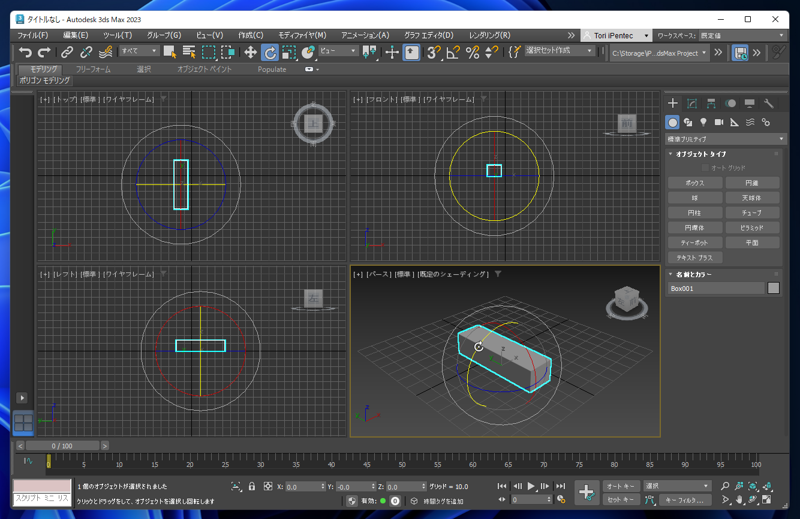The width and height of the screenshot is (800, 519).
Task: Open the 編集(E) menu
Action: 76,35
